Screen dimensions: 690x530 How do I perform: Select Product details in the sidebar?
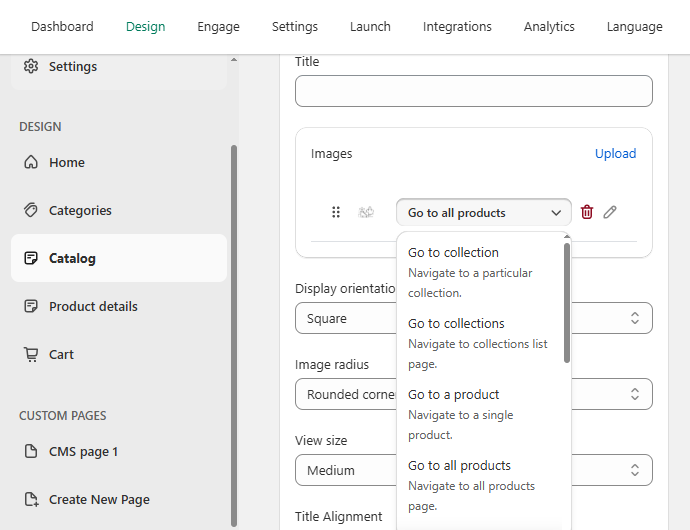119,306
